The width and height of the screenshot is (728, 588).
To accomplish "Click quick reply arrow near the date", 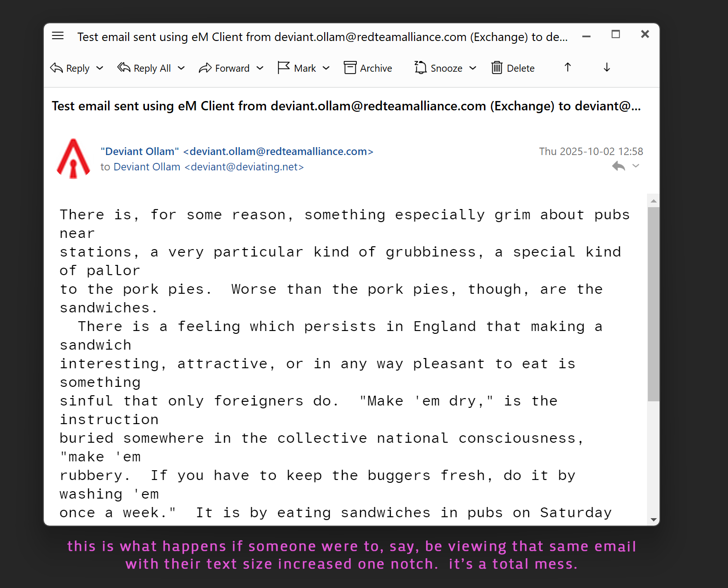I will [x=619, y=166].
